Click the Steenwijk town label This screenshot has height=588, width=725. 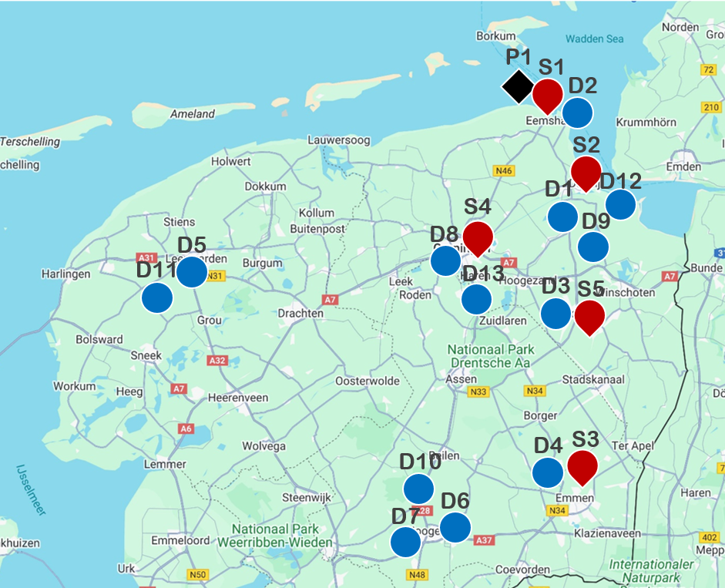[x=307, y=498]
